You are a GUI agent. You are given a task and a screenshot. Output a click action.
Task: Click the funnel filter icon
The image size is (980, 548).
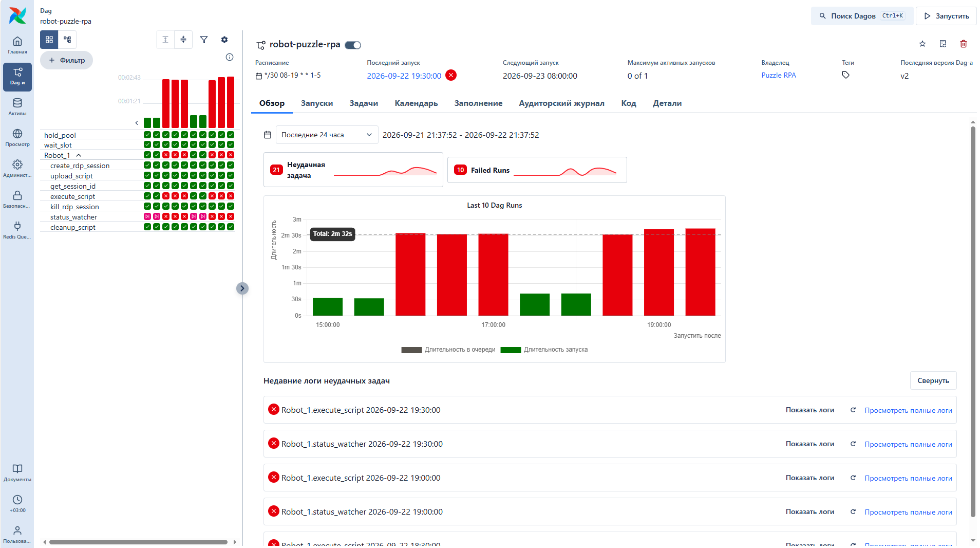point(204,40)
